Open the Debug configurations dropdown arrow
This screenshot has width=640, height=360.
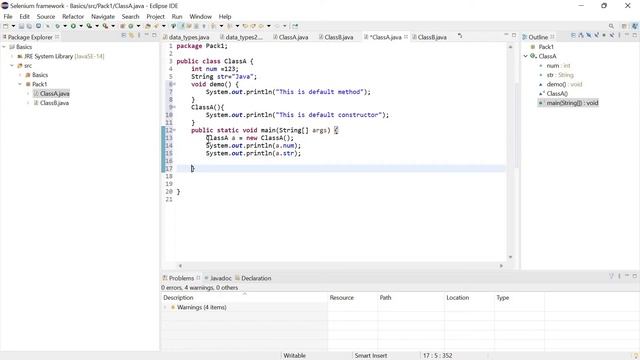coord(65,26)
